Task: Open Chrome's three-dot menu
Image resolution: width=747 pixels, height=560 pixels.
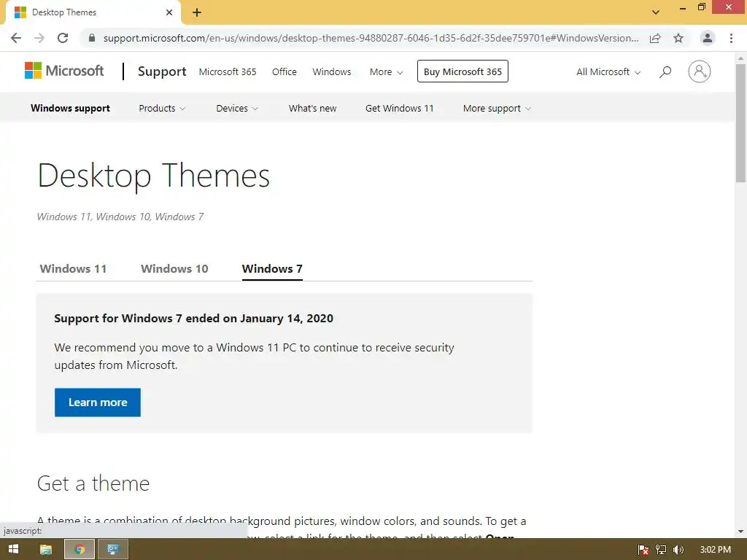Action: [x=731, y=38]
